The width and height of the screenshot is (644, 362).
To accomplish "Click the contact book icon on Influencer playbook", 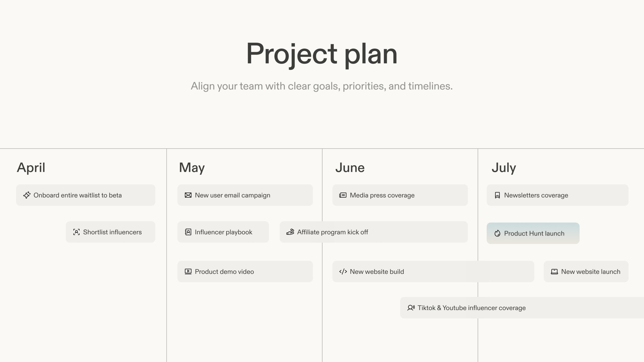I will point(188,232).
